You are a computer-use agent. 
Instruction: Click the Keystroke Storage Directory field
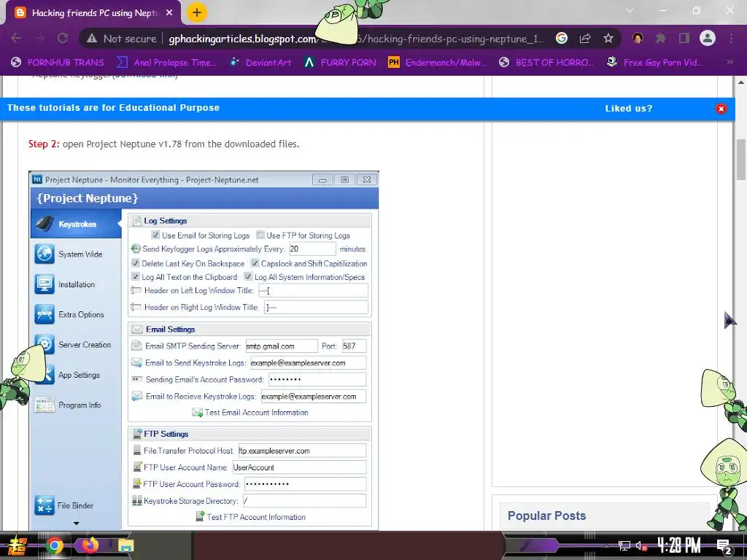point(304,501)
